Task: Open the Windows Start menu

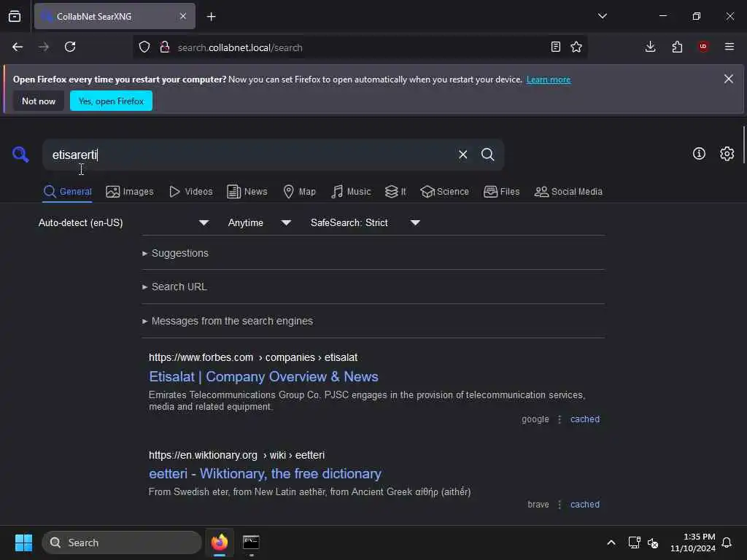Action: pos(23,542)
